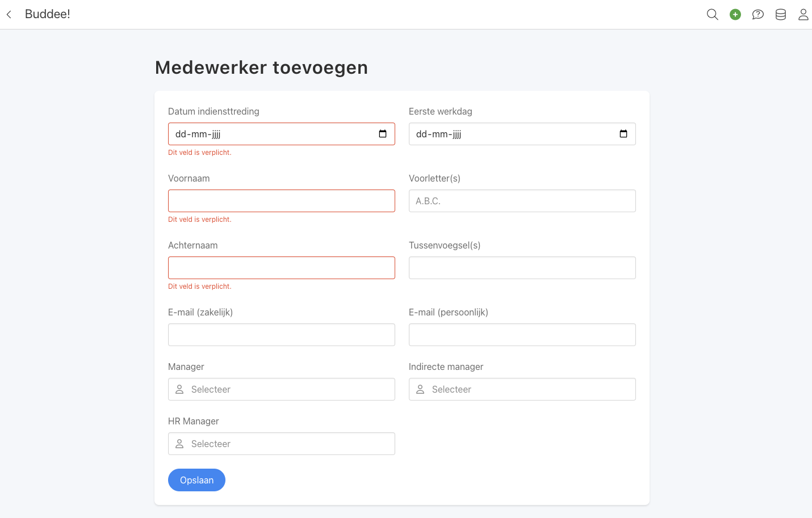The height and width of the screenshot is (518, 812).
Task: Click the Tussenvoegsel(s) input field
Action: pyautogui.click(x=522, y=268)
